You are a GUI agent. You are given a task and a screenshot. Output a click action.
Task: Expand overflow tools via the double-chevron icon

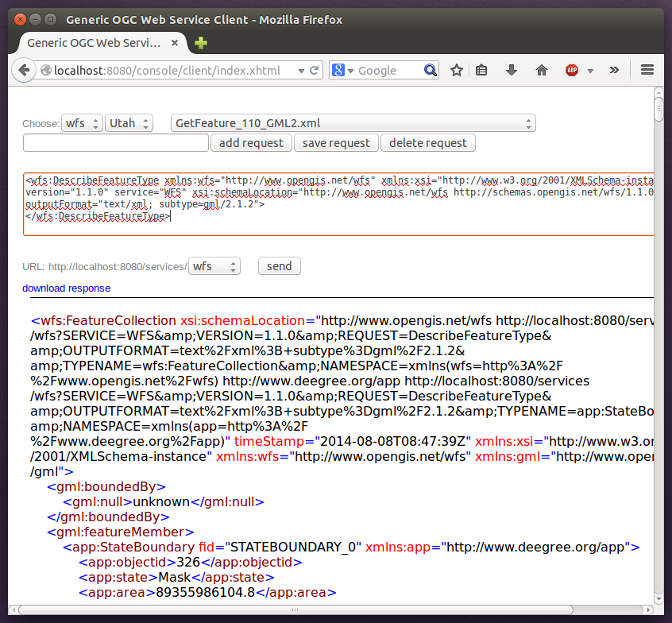coord(614,70)
